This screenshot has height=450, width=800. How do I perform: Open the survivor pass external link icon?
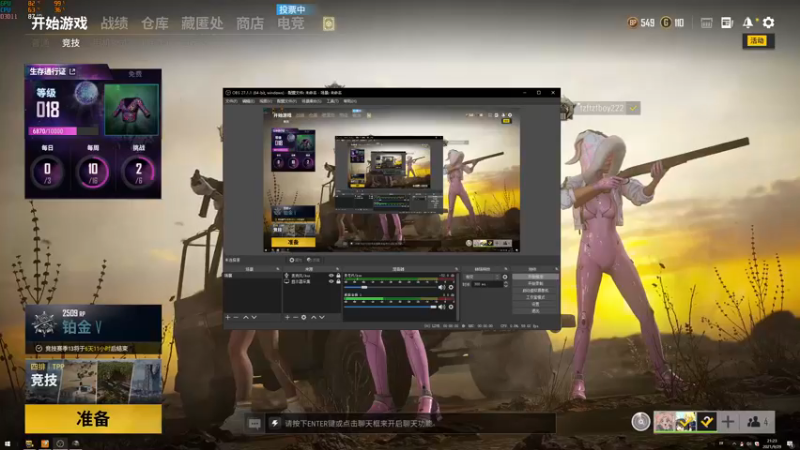(72, 71)
